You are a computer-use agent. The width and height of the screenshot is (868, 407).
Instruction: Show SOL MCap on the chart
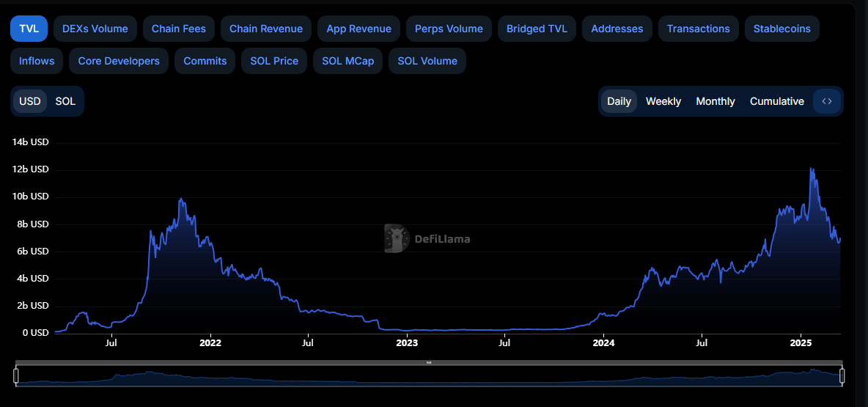point(347,61)
